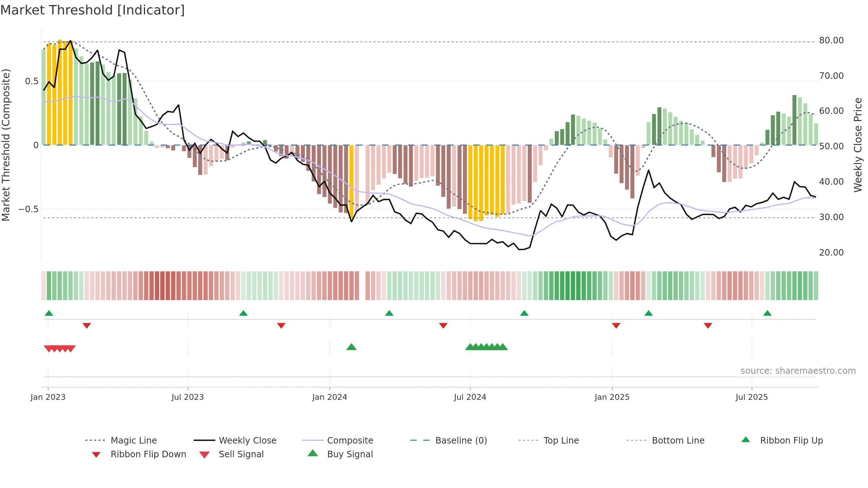The width and height of the screenshot is (868, 488).
Task: Click the 80.00 price axis label
Action: click(x=831, y=40)
